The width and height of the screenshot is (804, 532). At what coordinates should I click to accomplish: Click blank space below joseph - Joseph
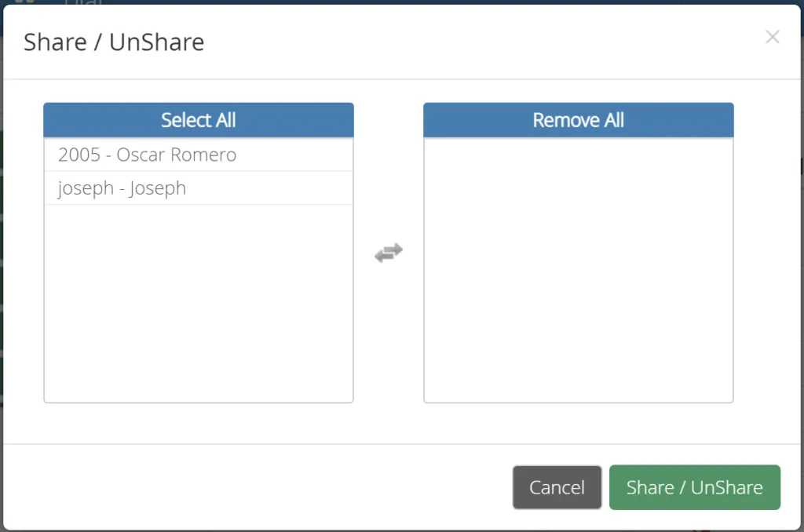[199, 304]
